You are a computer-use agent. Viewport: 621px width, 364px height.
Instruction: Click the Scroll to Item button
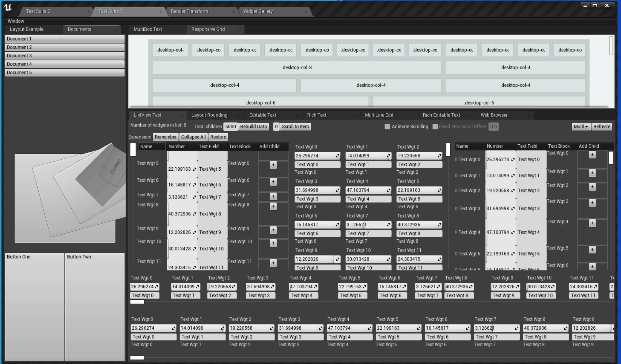point(296,127)
